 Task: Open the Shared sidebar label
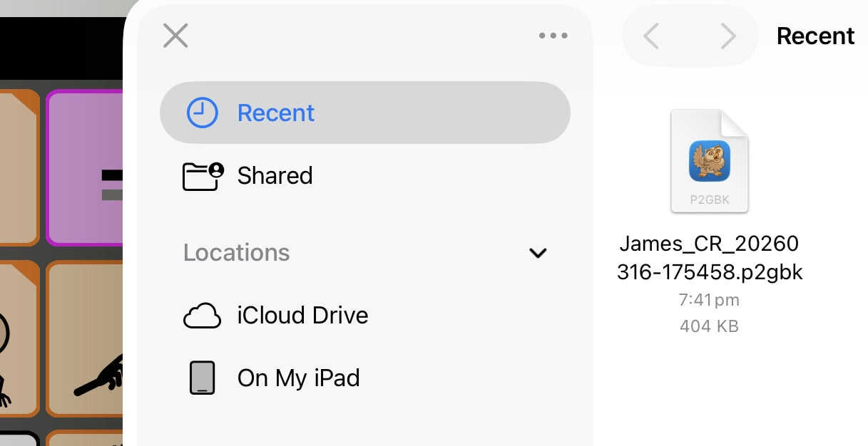(x=275, y=176)
